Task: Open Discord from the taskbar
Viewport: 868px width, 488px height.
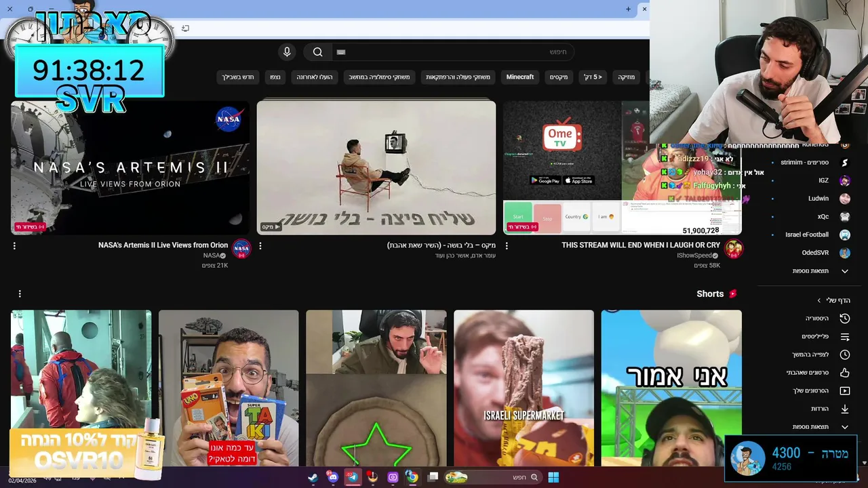Action: [x=332, y=477]
